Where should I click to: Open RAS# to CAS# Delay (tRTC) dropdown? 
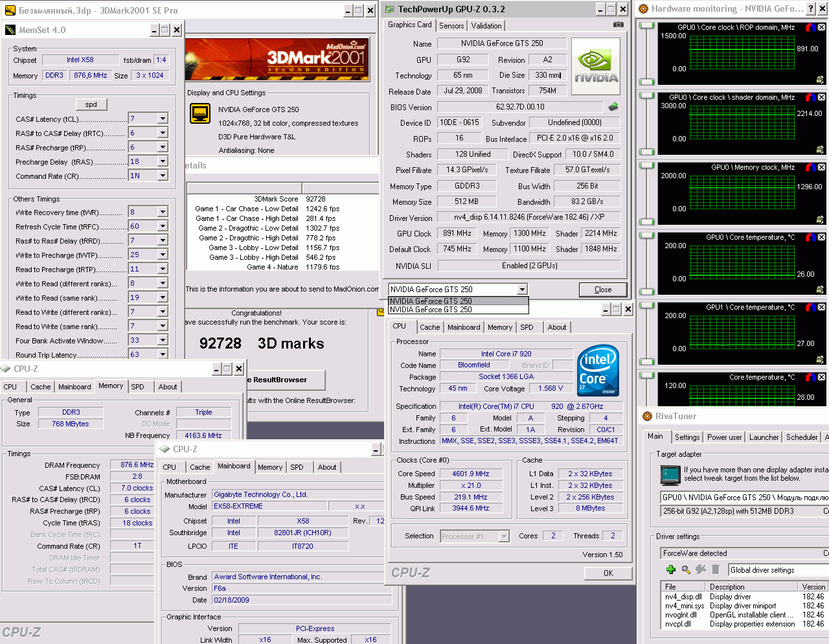(x=163, y=133)
